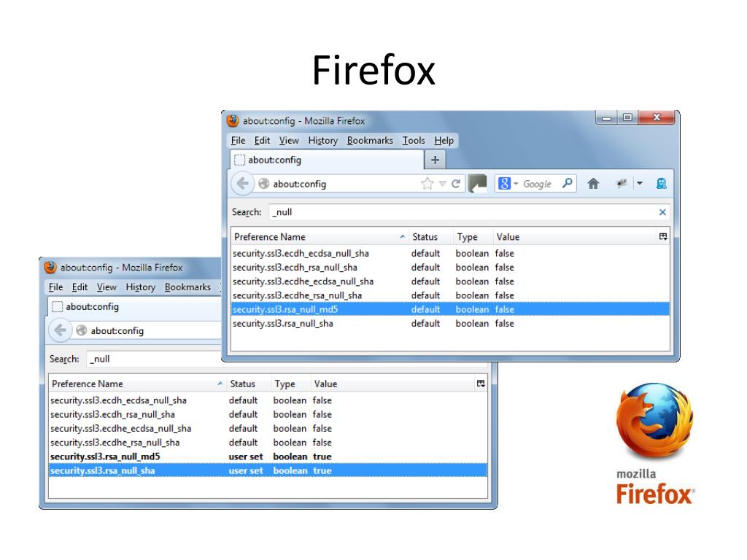The image size is (747, 560).
Task: Select the about:config tab in front window
Action: pos(327,160)
